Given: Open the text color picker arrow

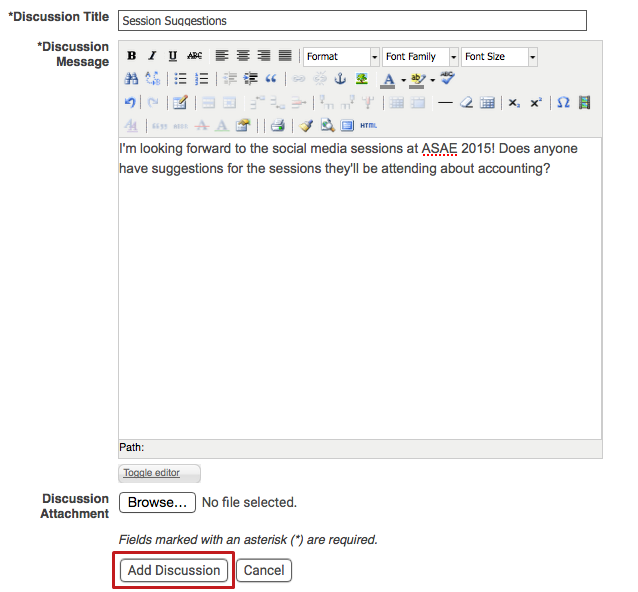Looking at the screenshot, I should 403,80.
